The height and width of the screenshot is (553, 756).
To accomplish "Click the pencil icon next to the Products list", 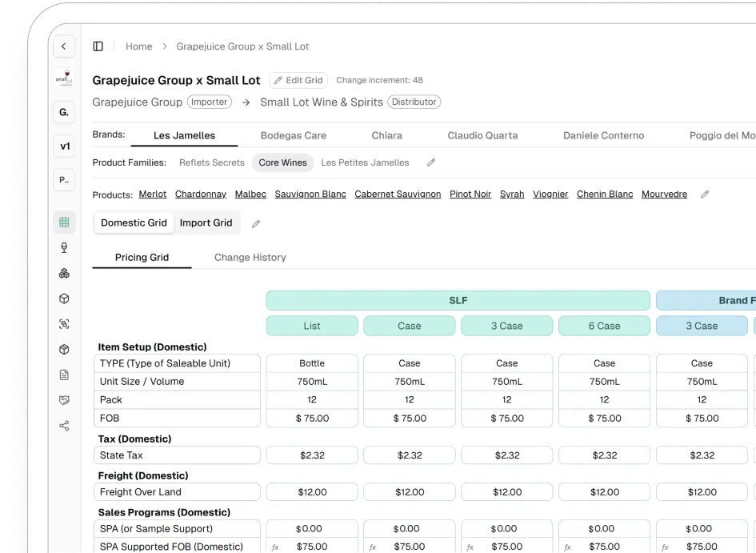I will click(x=704, y=193).
